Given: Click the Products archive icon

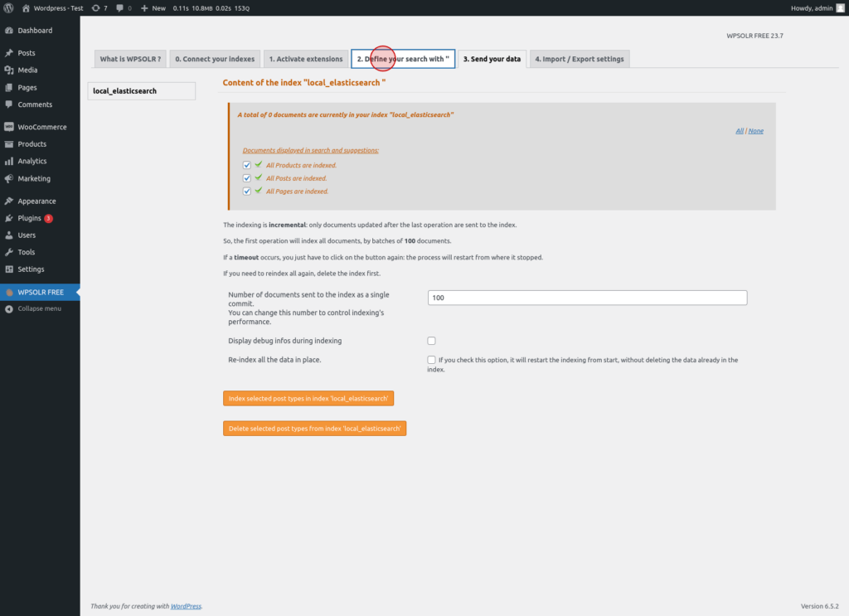Looking at the screenshot, I should click(8, 144).
